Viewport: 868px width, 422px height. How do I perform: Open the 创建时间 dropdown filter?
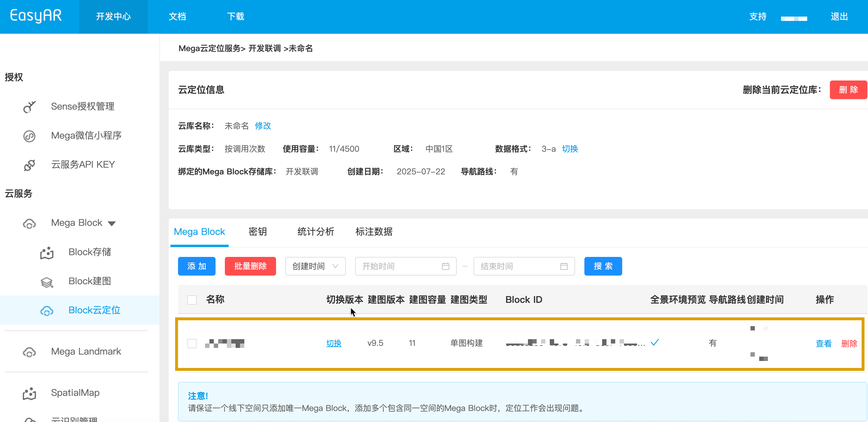coord(315,267)
